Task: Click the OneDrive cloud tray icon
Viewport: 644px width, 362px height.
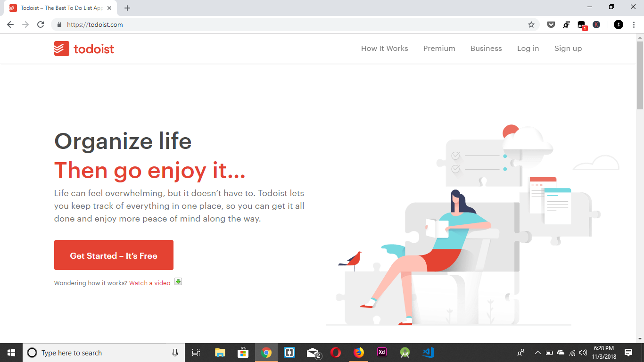Action: [561, 353]
